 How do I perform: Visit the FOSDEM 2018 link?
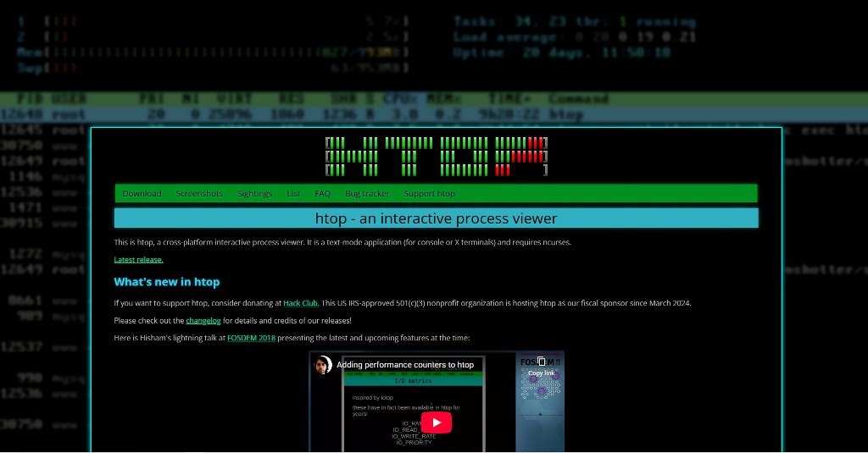click(x=251, y=338)
